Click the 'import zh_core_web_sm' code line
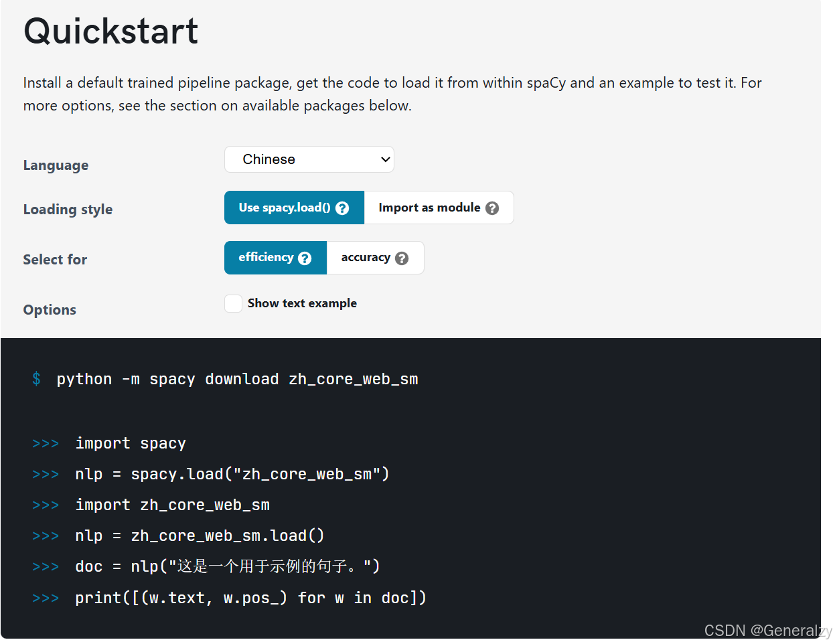The height and width of the screenshot is (644, 835). 173,505
